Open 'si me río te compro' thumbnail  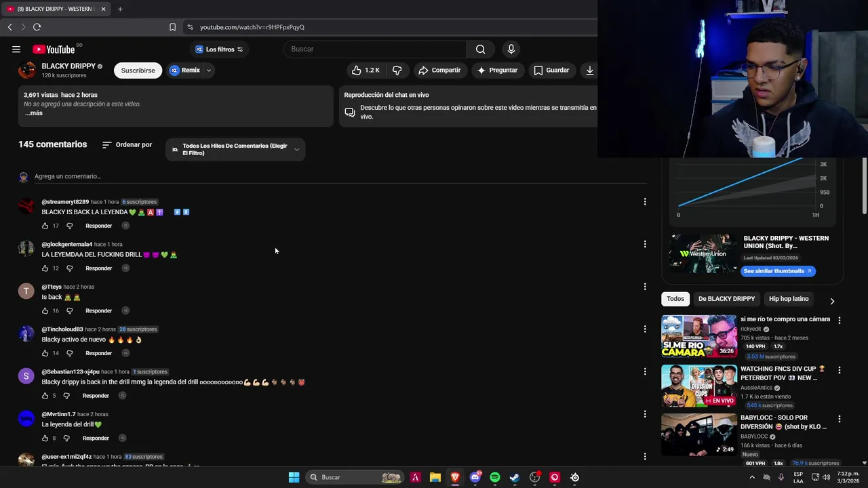(699, 336)
